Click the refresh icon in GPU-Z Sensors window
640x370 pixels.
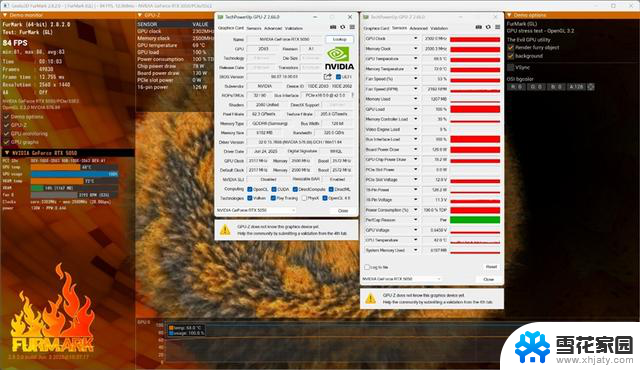coord(488,27)
